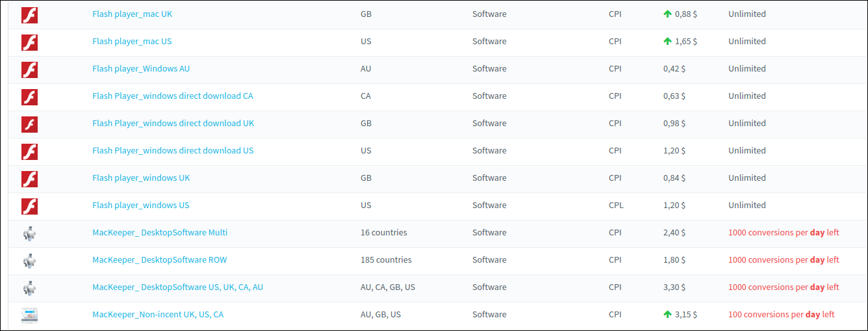Click the 185 countries cell
Screen dimensions: 868x331
pos(386,259)
